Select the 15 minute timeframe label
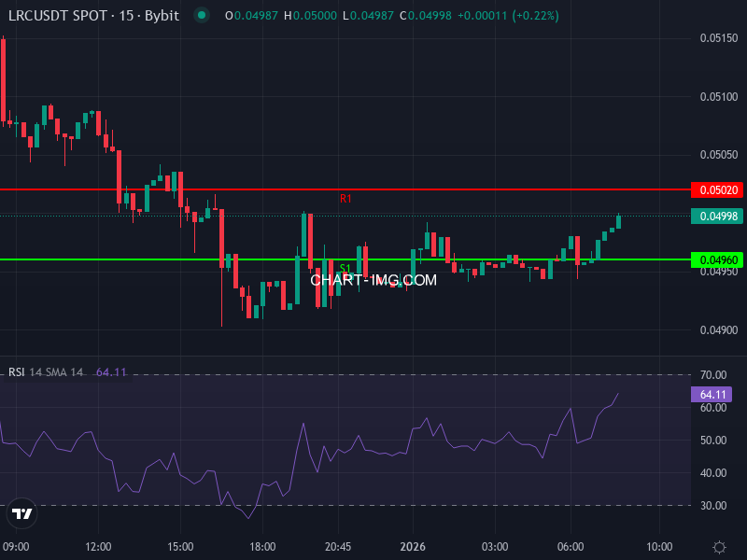Screen dimensions: 747x560 (x=126, y=16)
